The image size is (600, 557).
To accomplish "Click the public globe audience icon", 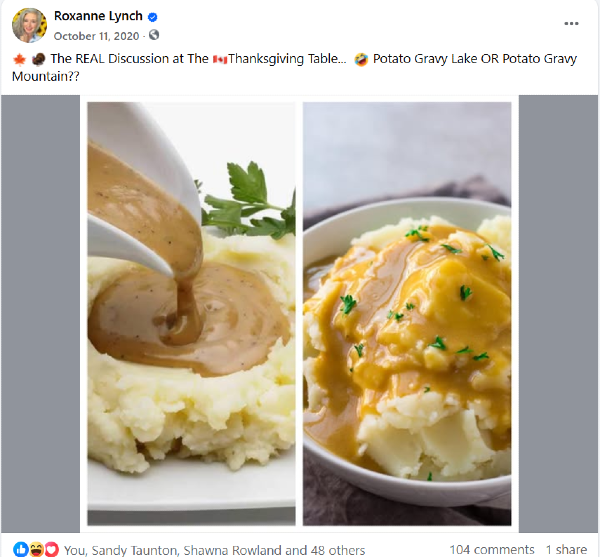I will 154,35.
